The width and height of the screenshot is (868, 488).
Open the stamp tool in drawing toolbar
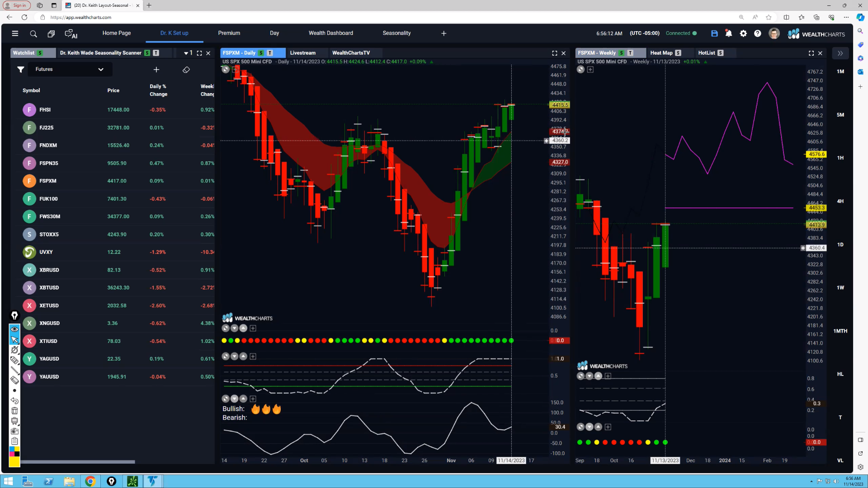coord(14,421)
